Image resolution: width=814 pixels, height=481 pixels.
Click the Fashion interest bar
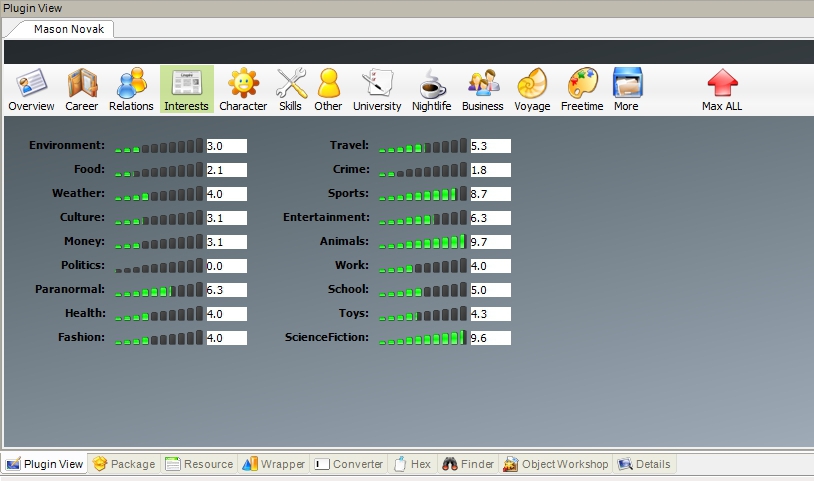tap(159, 337)
